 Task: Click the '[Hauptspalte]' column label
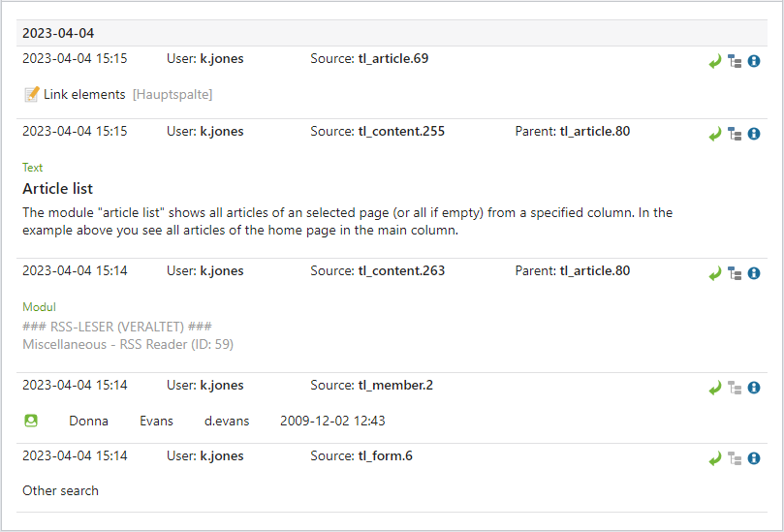[x=172, y=95]
